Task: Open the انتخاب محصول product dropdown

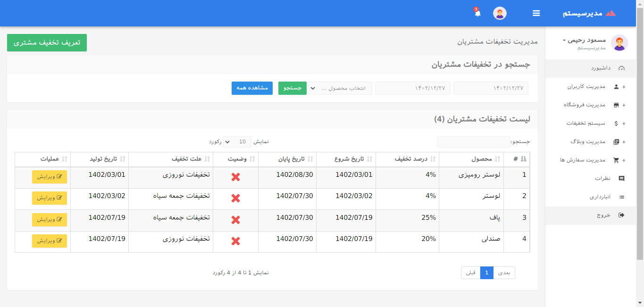Action: click(x=340, y=88)
